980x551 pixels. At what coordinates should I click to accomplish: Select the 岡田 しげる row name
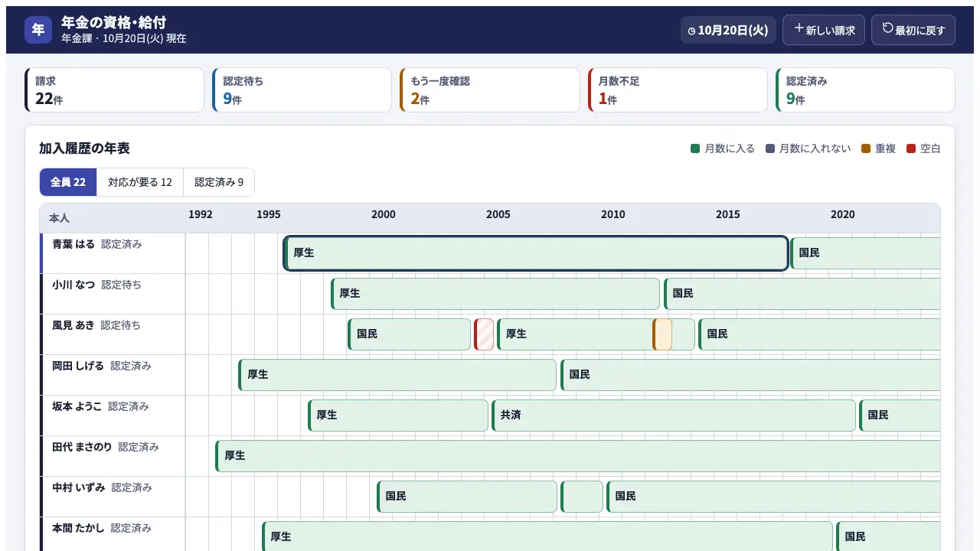click(78, 366)
